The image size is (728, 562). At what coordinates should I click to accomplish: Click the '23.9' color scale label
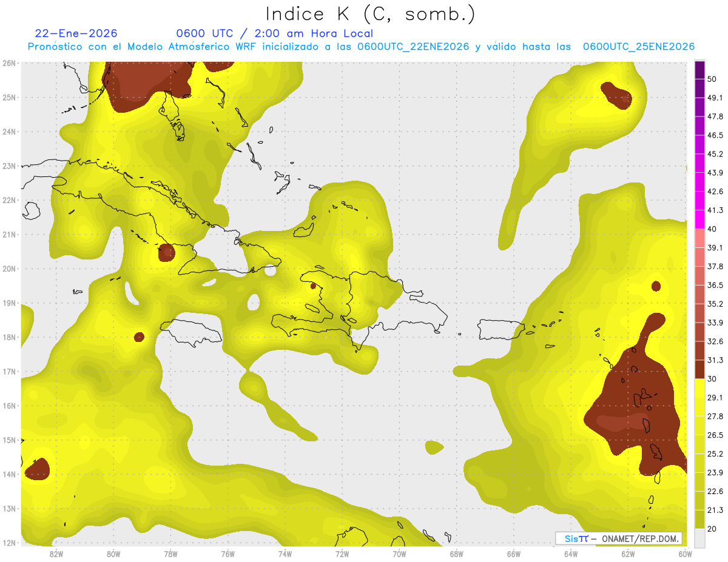715,472
